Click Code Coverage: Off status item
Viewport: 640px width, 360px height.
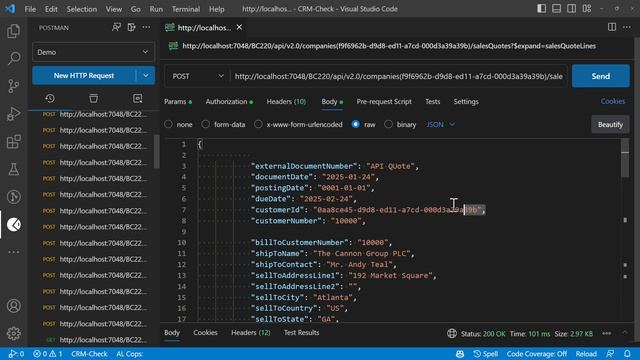click(x=537, y=354)
